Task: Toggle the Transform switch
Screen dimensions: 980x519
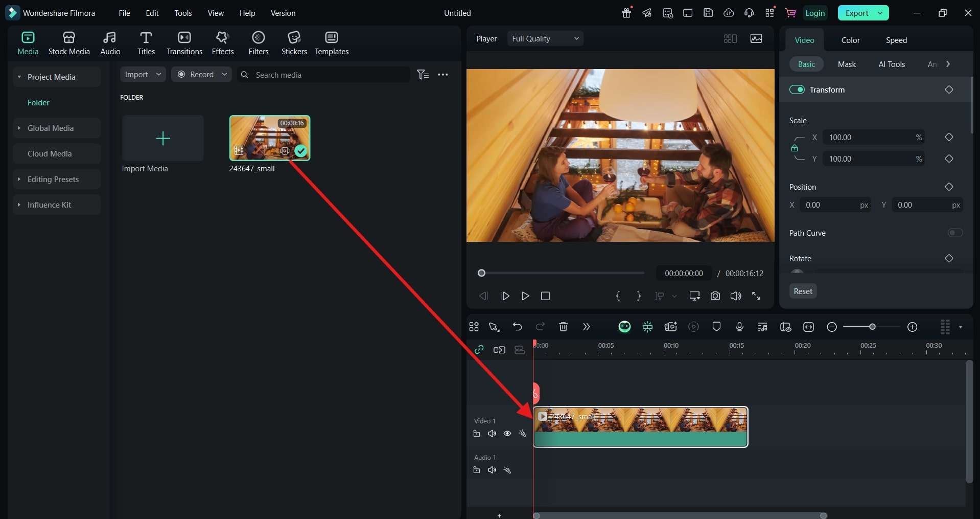Action: [x=797, y=89]
